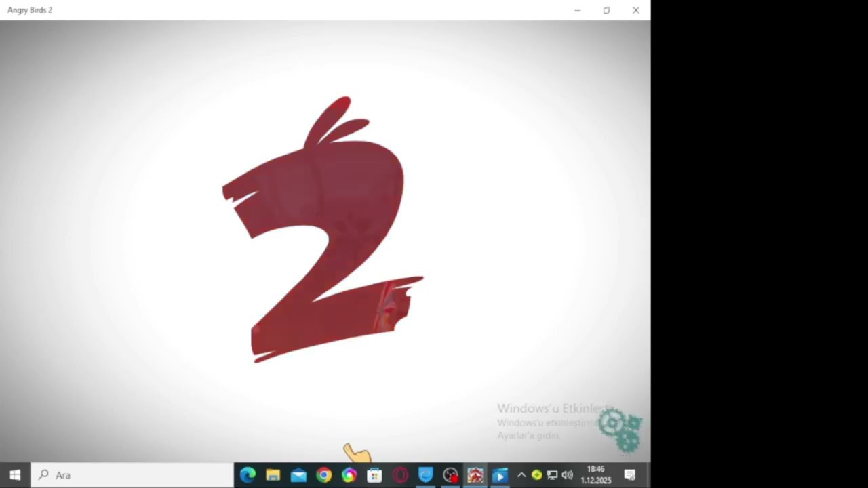Open the volume speaker tray icon
This screenshot has width=868, height=488.
coord(568,475)
